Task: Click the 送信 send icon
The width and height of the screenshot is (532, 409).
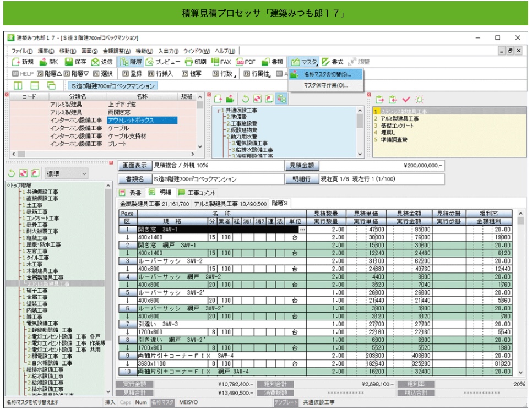Action: [x=102, y=62]
